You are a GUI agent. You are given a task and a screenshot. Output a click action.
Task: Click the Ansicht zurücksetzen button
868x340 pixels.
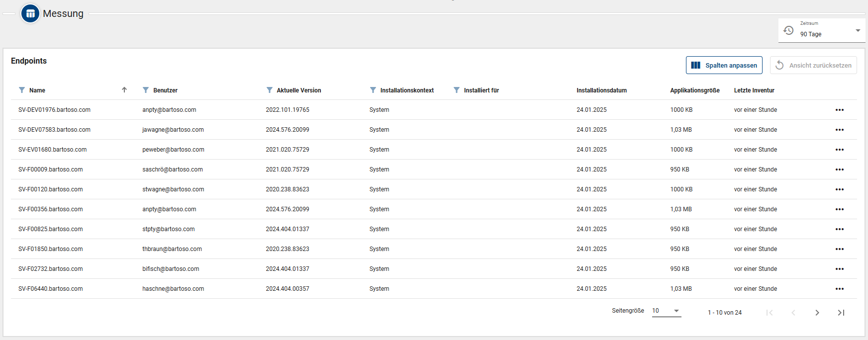tap(813, 65)
